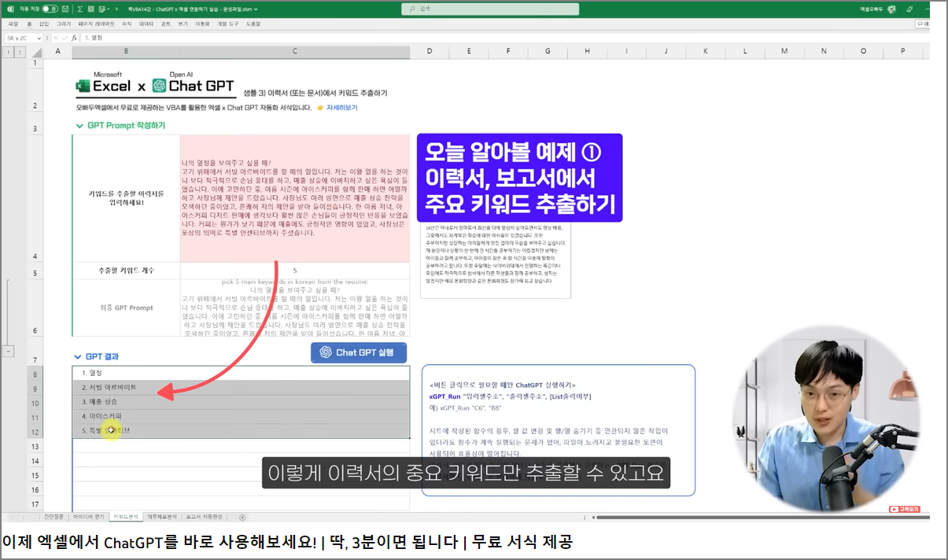
Task: Open the 페이지 레이아웃 ribbon tab
Action: coord(96,24)
